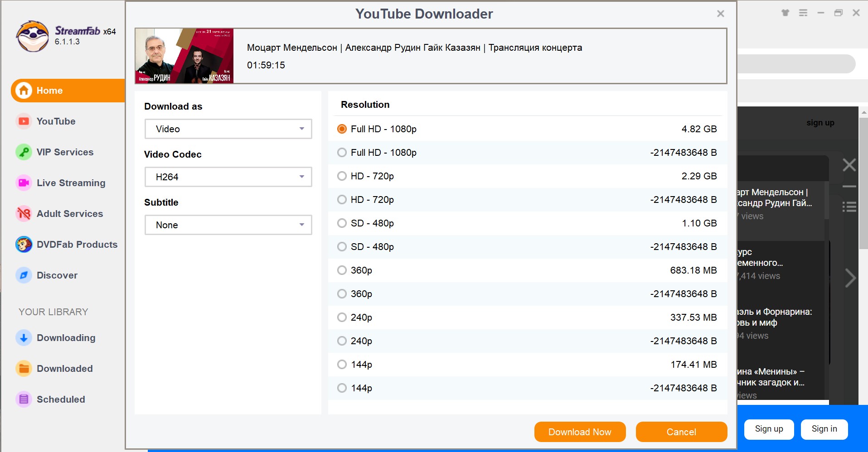Open Discover in sidebar

point(57,275)
